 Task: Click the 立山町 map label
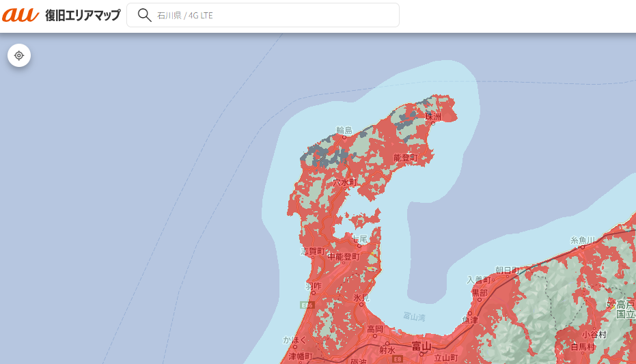[446, 358]
